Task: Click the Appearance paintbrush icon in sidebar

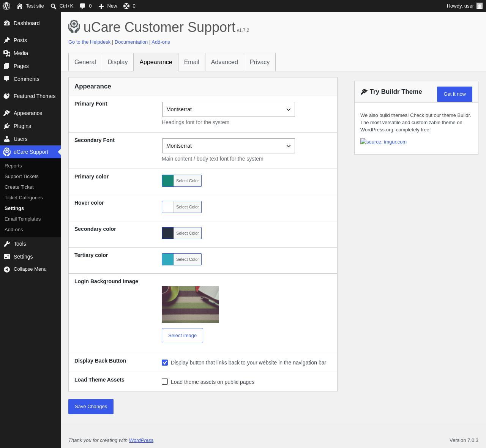Action: 7,113
